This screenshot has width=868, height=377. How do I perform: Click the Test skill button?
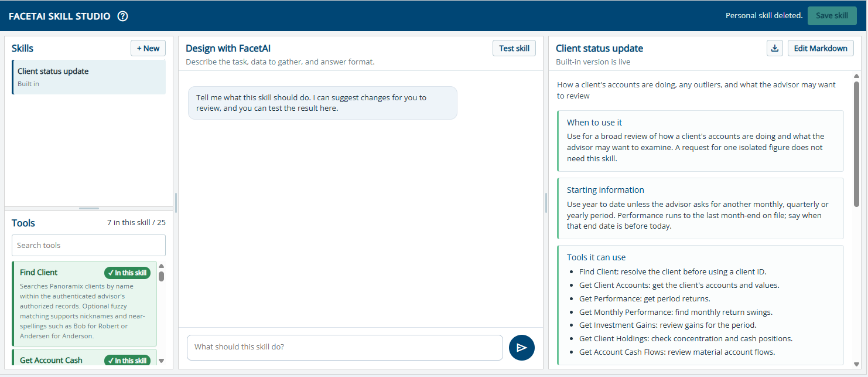point(514,48)
